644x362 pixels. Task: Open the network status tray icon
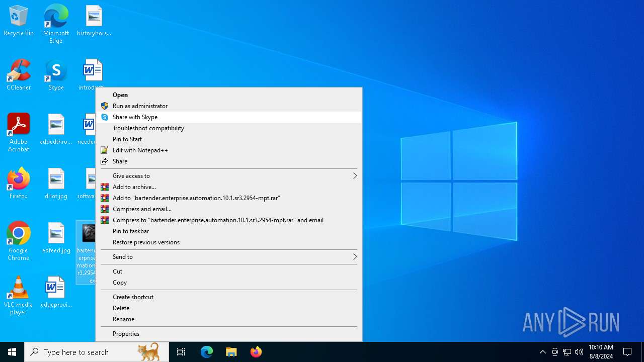pos(567,352)
